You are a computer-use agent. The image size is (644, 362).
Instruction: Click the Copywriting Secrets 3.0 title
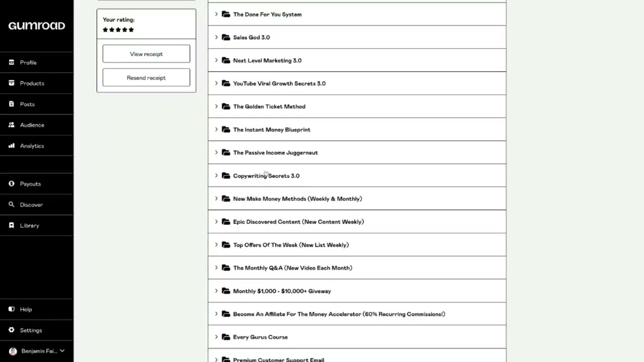[266, 175]
